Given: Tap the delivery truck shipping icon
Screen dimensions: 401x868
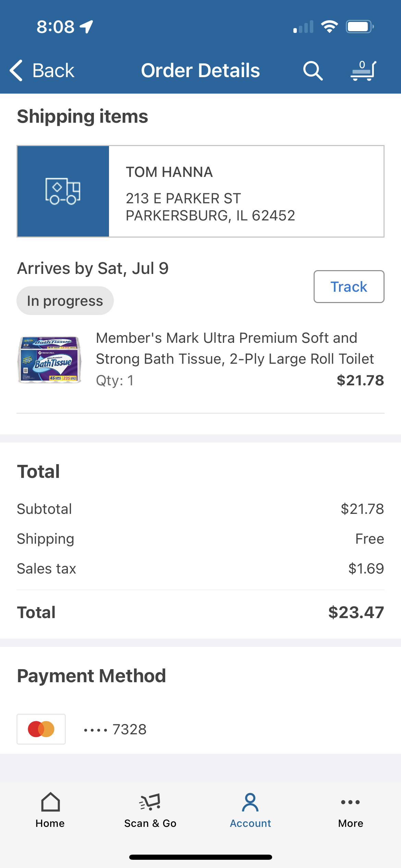Looking at the screenshot, I should (x=63, y=191).
